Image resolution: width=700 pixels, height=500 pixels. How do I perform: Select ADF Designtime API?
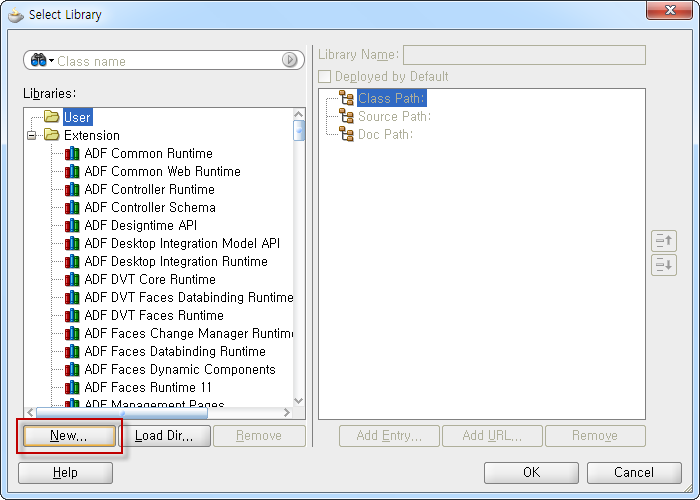[x=141, y=225]
